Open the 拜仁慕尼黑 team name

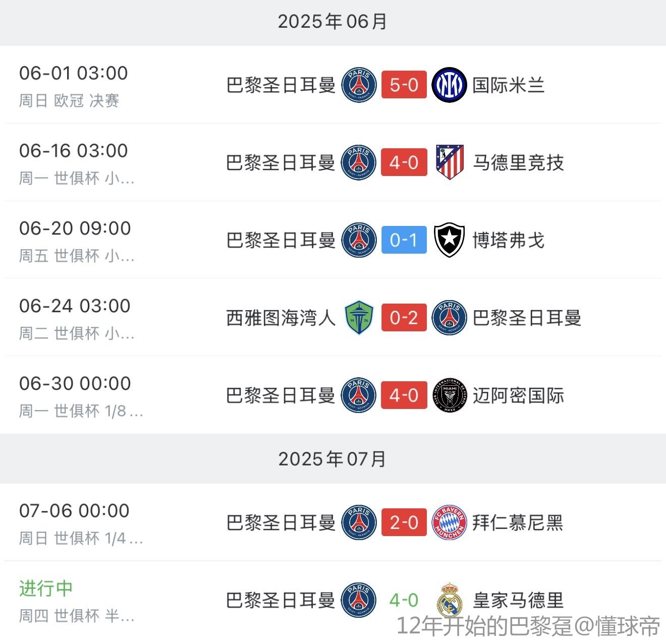pos(518,522)
